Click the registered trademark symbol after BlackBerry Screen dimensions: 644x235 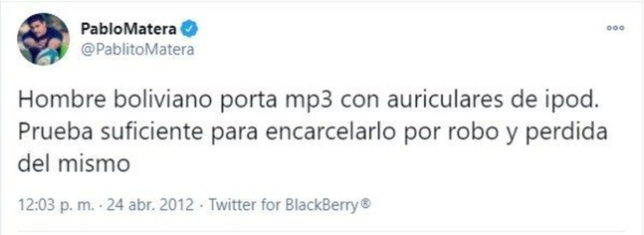[x=365, y=203]
